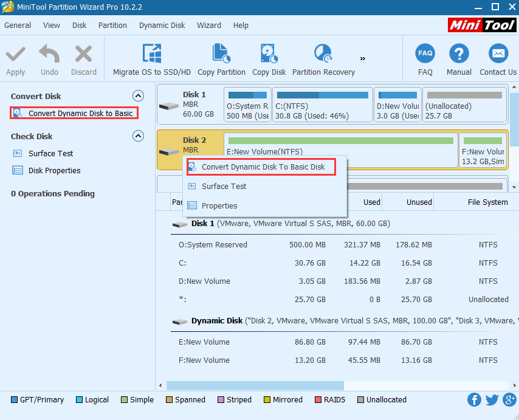Viewport: 519px width, 420px height.
Task: Click the GPT/Primary blue legend swatch
Action: (14, 400)
